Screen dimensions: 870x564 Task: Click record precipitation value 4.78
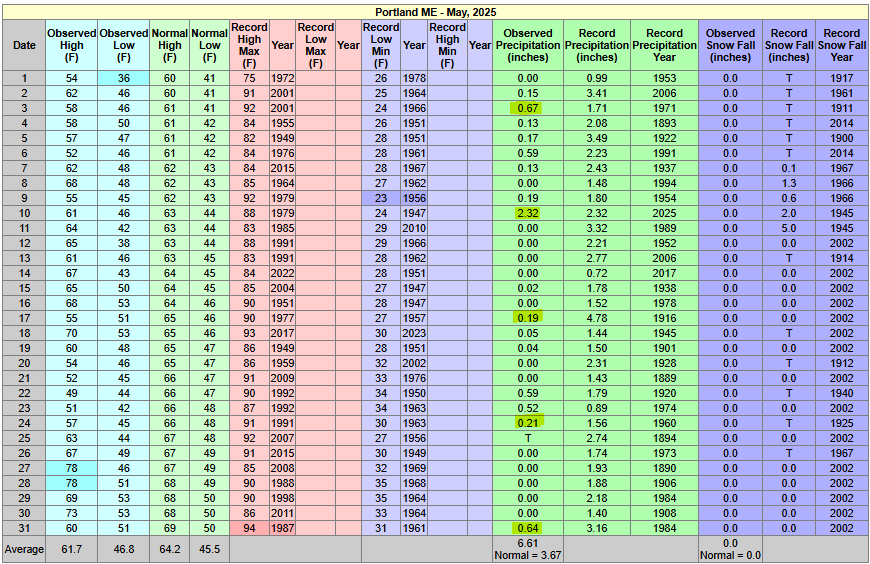click(597, 318)
